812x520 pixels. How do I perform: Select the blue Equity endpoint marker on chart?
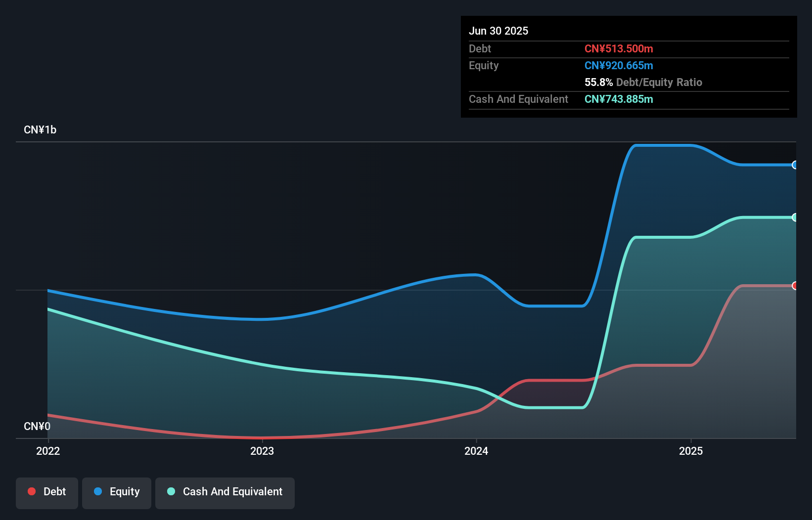click(x=795, y=165)
